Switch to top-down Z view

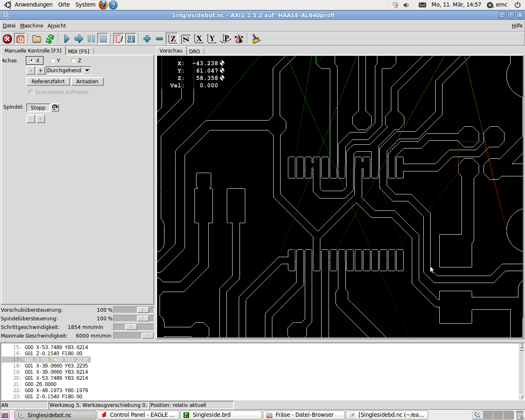click(172, 39)
